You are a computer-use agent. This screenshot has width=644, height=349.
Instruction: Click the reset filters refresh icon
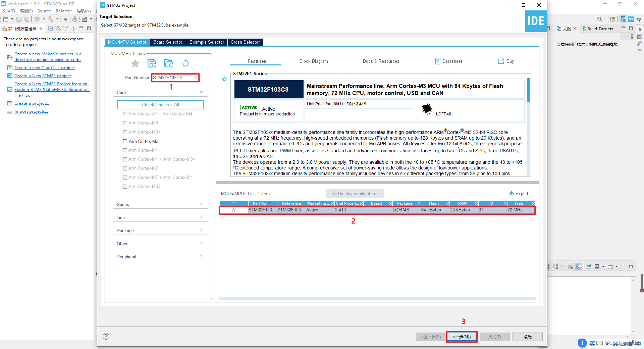(185, 63)
